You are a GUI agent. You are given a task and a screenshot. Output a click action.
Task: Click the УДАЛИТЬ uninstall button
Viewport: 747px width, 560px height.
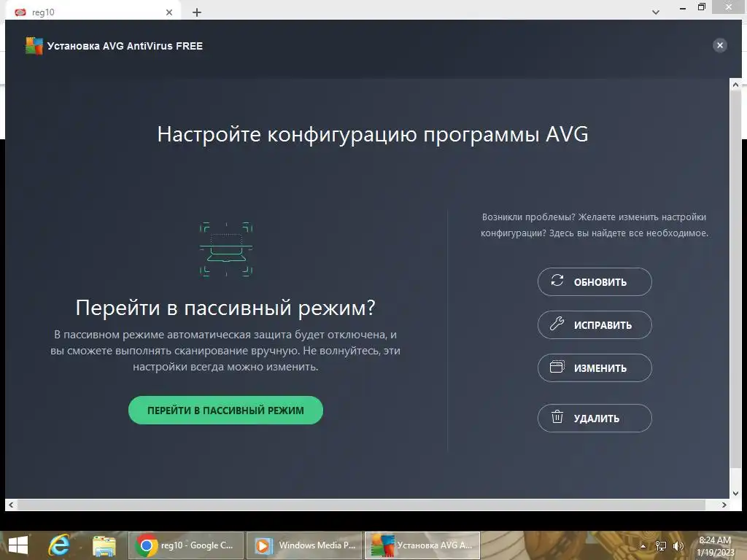pos(595,418)
